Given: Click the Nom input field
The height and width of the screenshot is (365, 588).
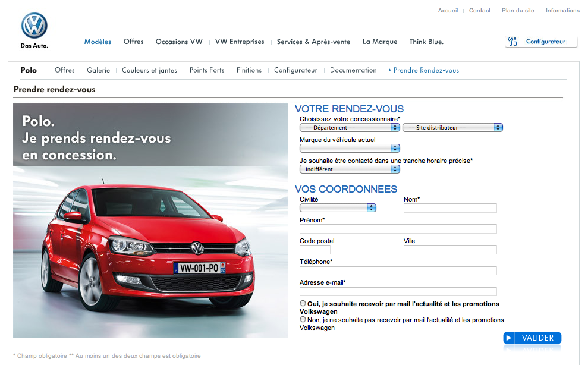Looking at the screenshot, I should pyautogui.click(x=450, y=208).
